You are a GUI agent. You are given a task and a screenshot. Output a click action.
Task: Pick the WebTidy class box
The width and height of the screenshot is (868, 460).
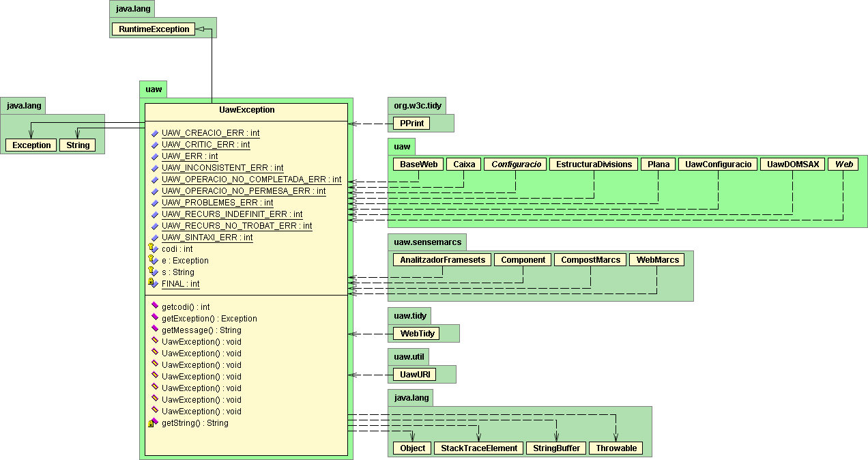(416, 334)
